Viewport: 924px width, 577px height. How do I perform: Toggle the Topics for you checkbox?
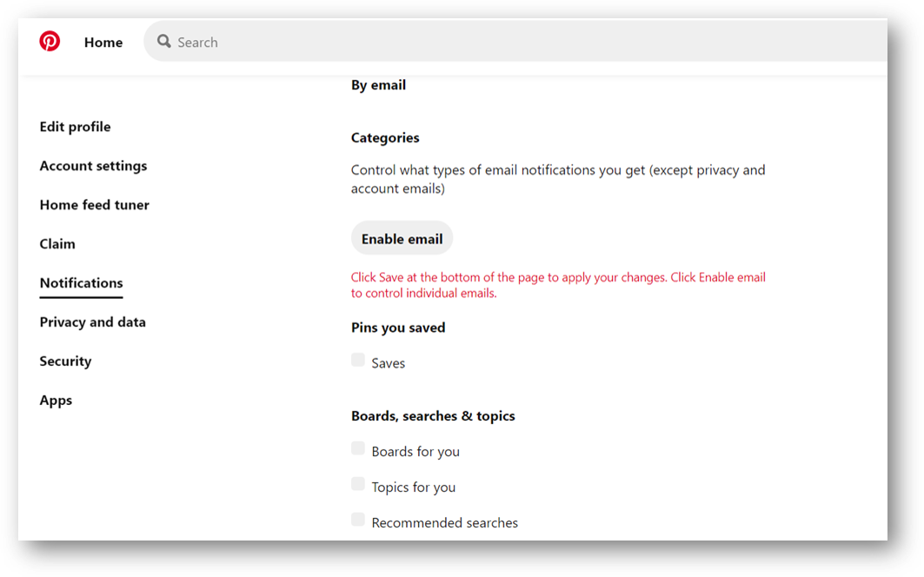click(x=358, y=484)
